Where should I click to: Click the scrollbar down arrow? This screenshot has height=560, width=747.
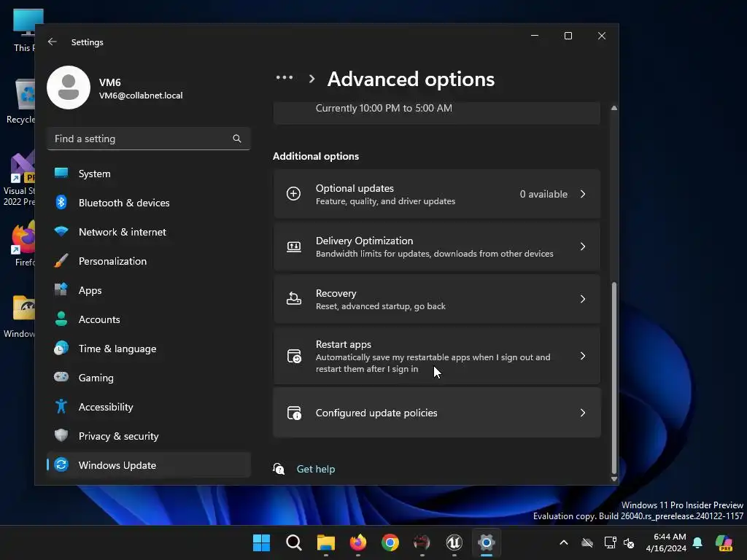pyautogui.click(x=614, y=479)
